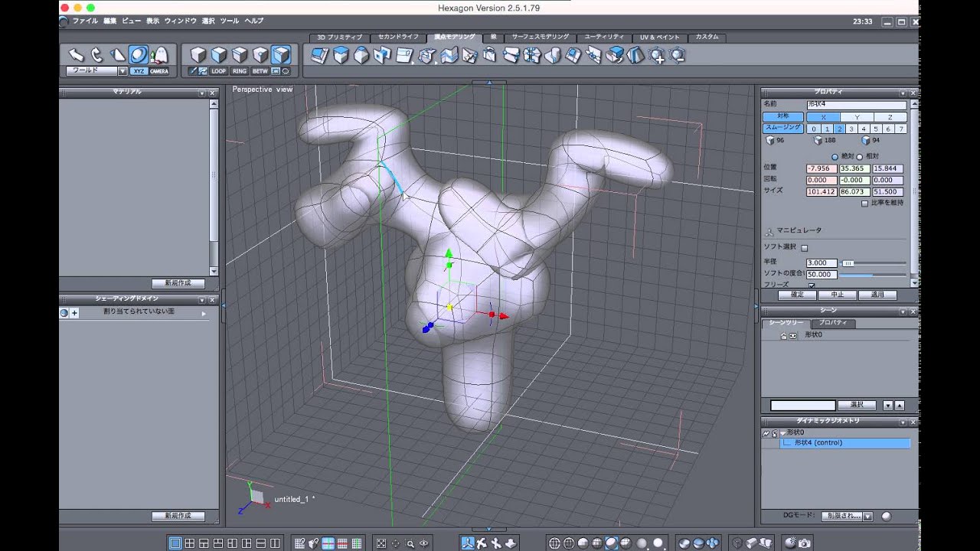Click the RING selection button
Screen dimensions: 980x551
[x=240, y=71]
